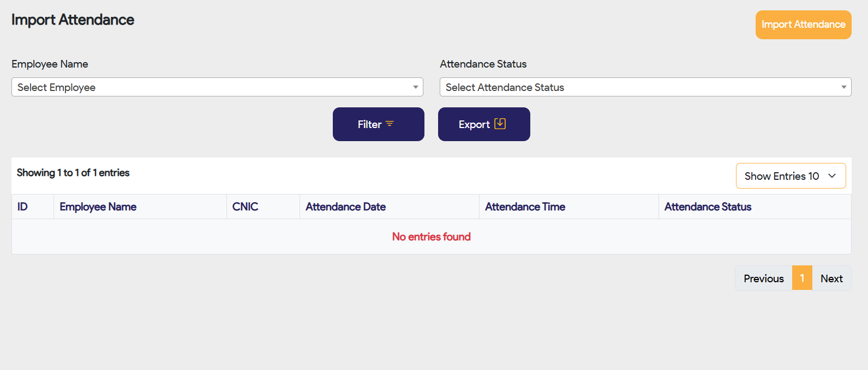
Task: Click the No entries found message
Action: (431, 236)
